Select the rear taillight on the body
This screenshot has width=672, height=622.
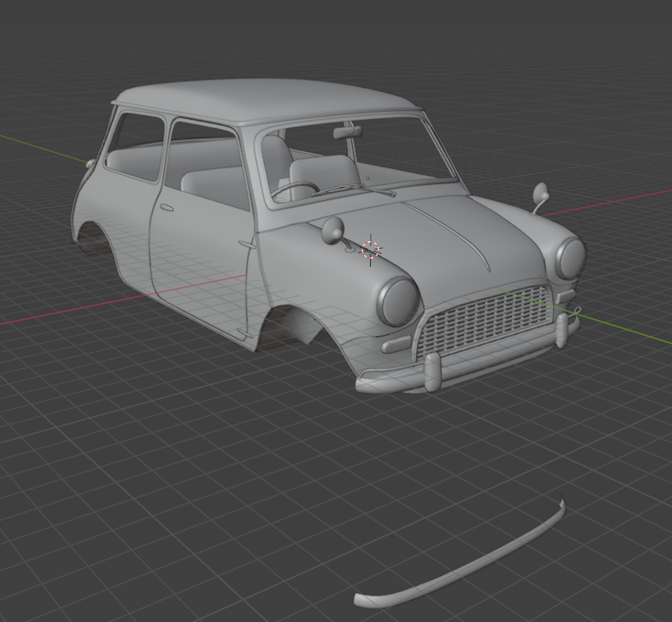pos(89,164)
